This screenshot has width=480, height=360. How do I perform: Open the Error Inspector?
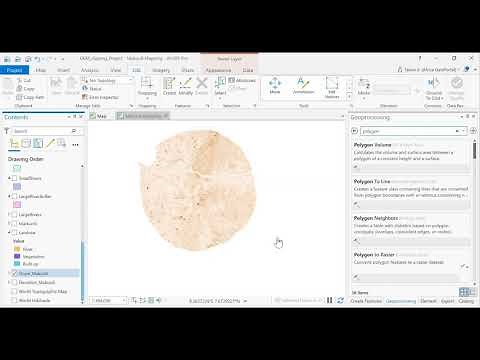pyautogui.click(x=100, y=97)
